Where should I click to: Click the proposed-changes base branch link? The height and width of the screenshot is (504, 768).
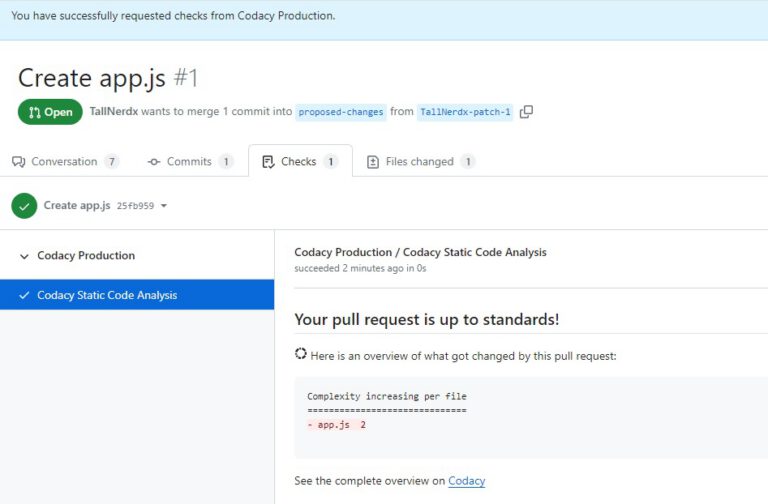click(x=341, y=112)
